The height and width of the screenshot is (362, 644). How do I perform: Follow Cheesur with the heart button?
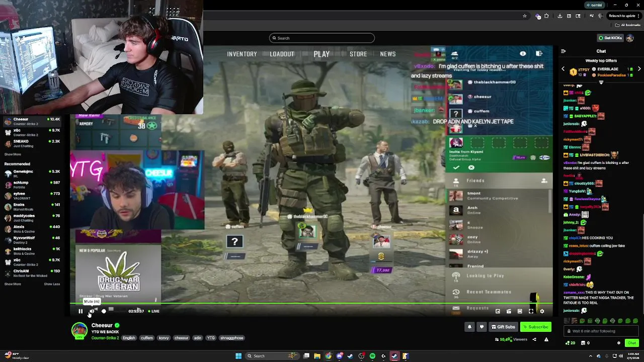pyautogui.click(x=481, y=327)
